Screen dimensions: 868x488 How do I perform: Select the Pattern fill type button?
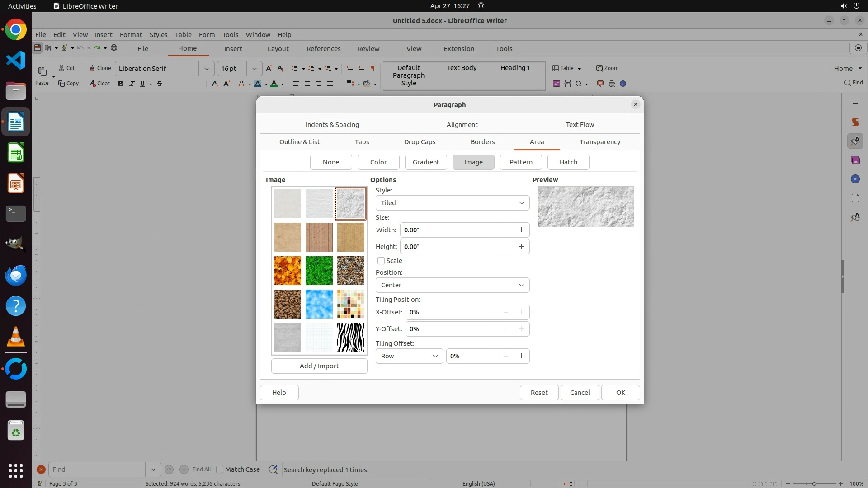point(521,162)
